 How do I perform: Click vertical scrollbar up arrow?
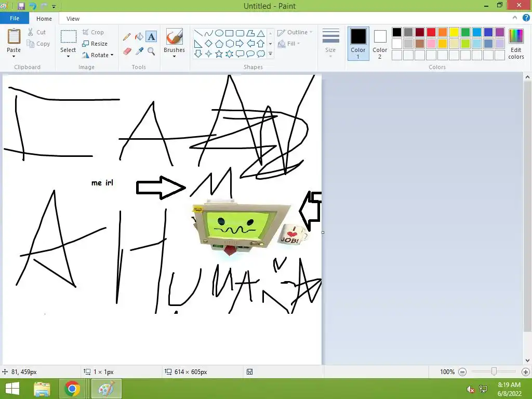(x=527, y=77)
